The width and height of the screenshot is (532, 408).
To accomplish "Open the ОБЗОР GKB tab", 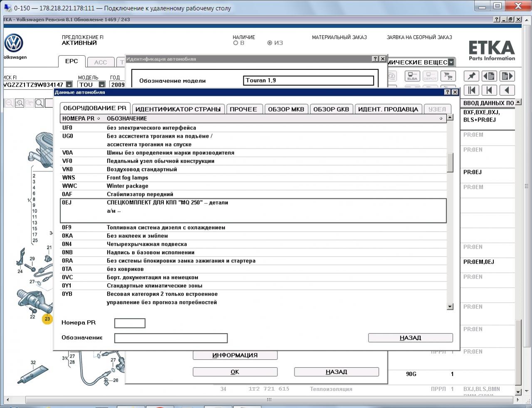I will (331, 109).
